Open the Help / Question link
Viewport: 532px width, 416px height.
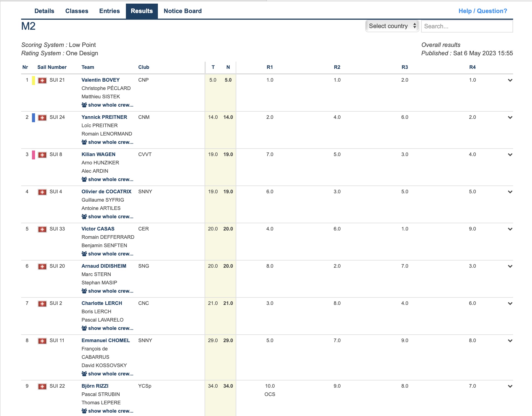click(x=483, y=11)
